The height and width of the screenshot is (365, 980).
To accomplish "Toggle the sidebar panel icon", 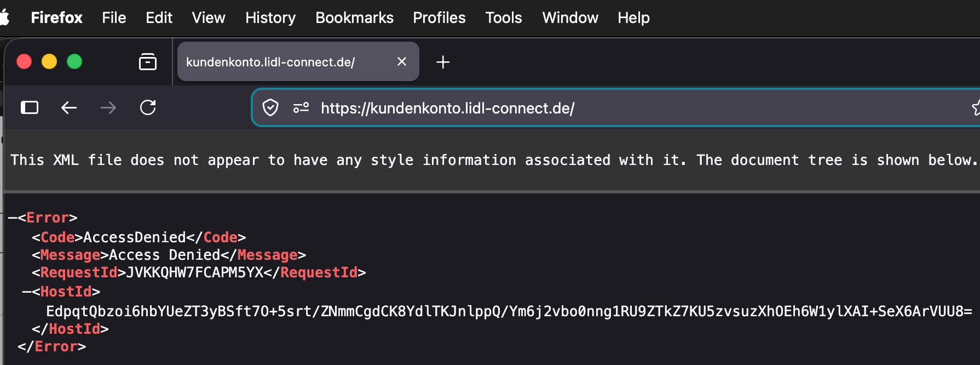I will tap(30, 107).
